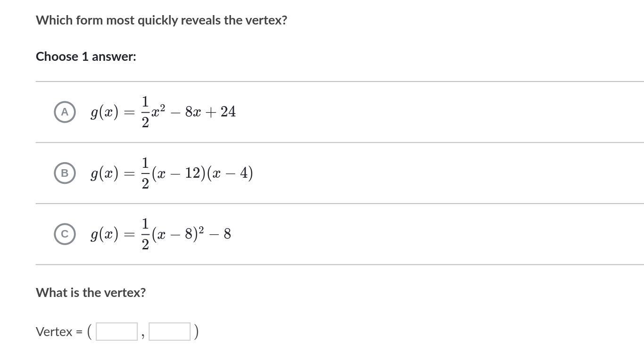
Task: Click the closing parenthesis after the vertex inputs
Action: (x=196, y=331)
